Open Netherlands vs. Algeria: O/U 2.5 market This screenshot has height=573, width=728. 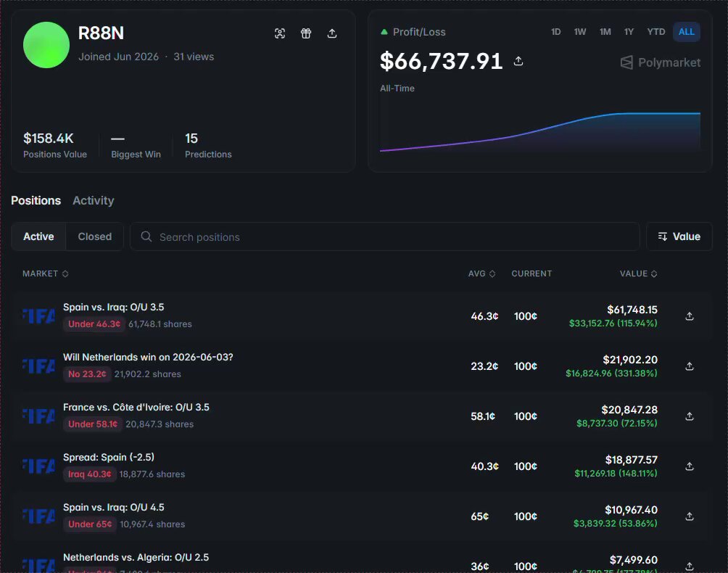[136, 557]
